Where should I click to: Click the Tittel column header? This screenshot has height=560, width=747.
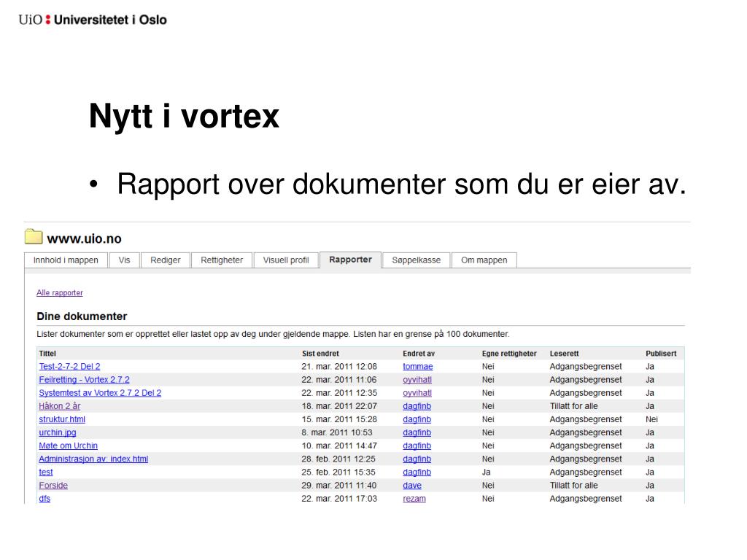[x=47, y=354]
